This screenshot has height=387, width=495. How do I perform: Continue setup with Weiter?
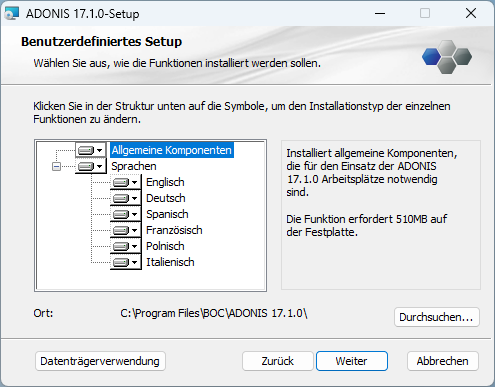(352, 361)
